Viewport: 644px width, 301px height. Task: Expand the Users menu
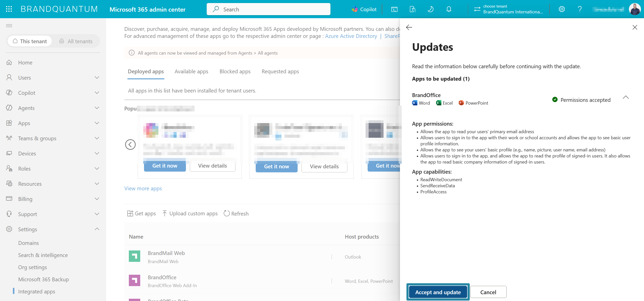(97, 78)
